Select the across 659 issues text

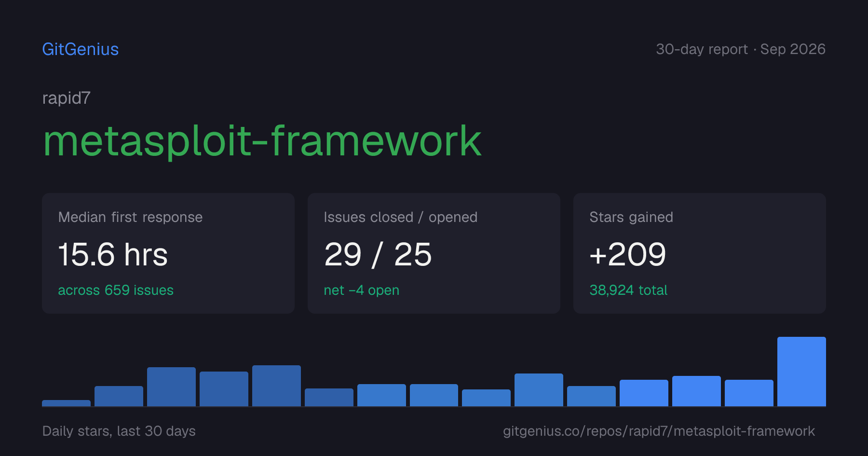point(116,290)
